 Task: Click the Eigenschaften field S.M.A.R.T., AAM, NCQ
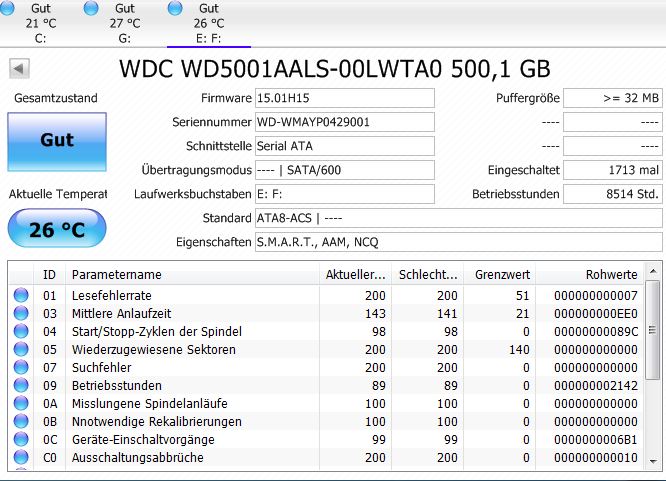(458, 242)
